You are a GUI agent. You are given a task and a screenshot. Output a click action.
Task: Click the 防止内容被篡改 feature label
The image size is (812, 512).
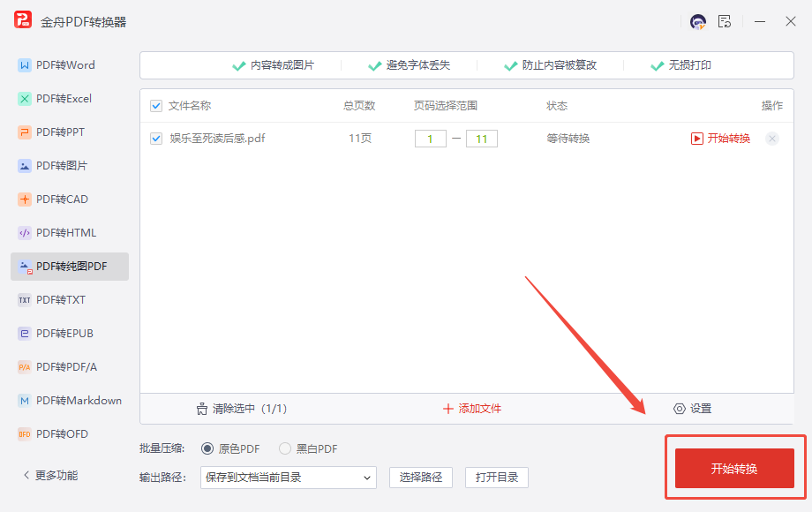click(560, 65)
